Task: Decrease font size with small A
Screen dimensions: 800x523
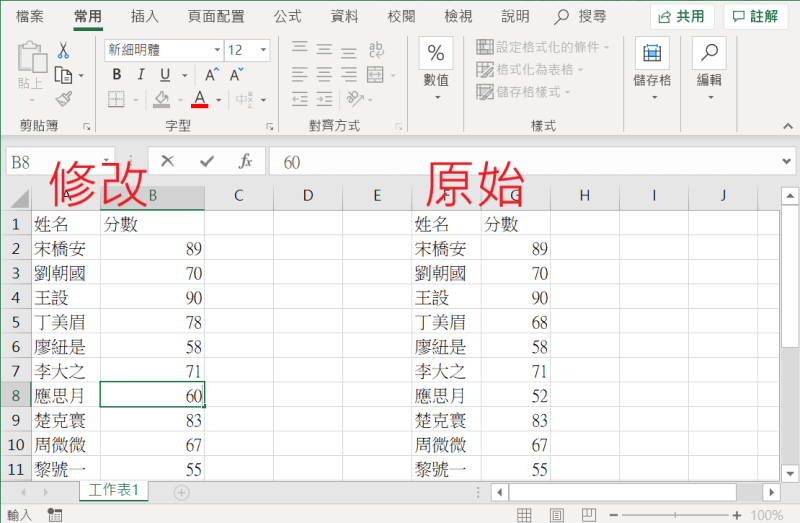Action: 236,75
